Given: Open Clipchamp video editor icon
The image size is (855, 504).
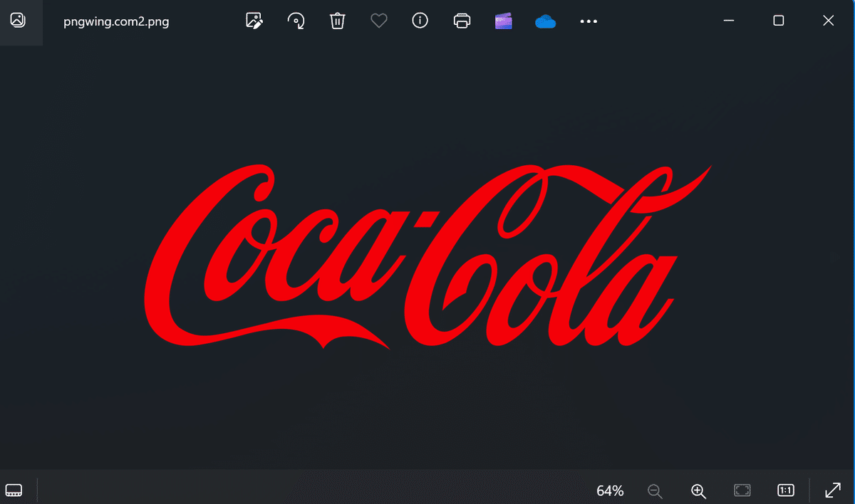Looking at the screenshot, I should point(504,21).
